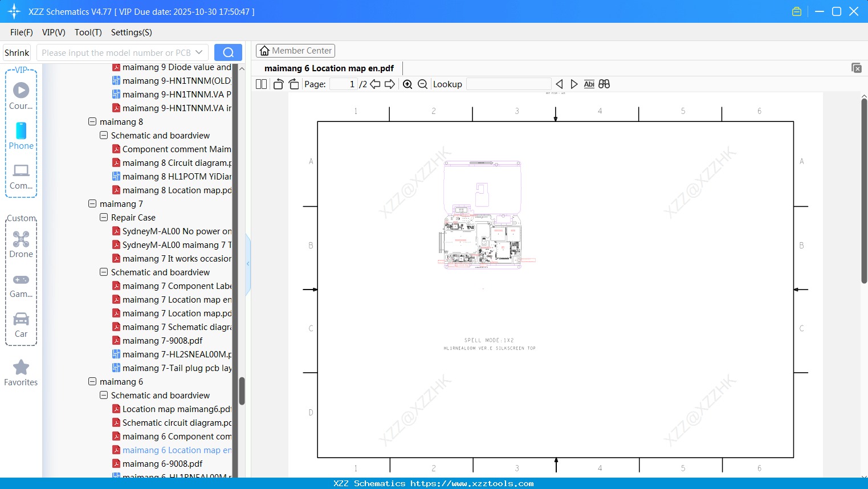Screen dimensions: 868x489
Task: Toggle two-page view in PDF toolbar
Action: [x=262, y=84]
